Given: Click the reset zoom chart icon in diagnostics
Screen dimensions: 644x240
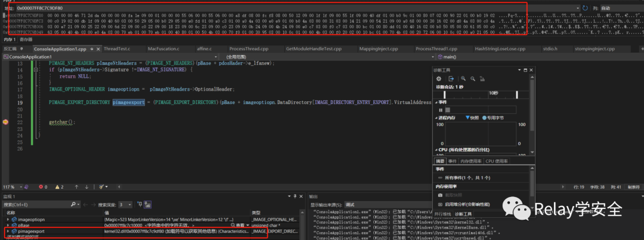Looking at the screenshot, I should 482,78.
